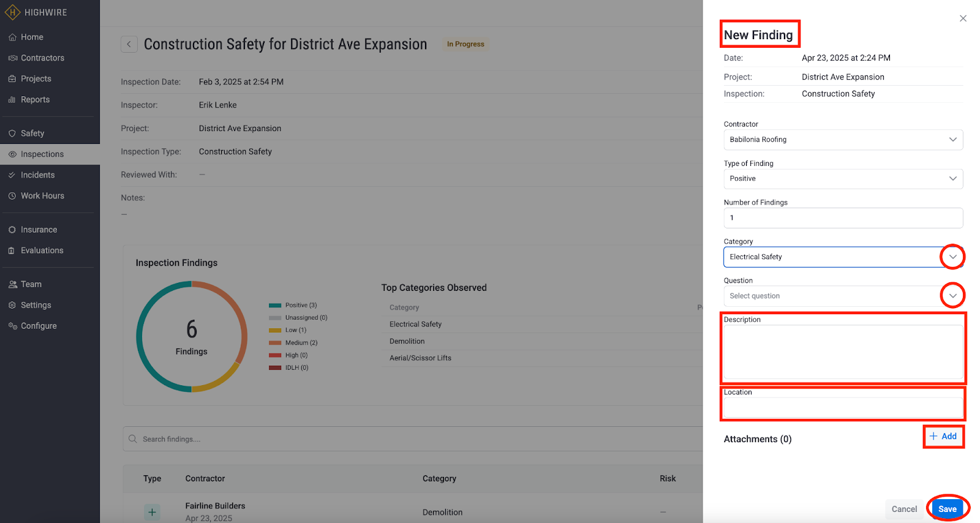Screen dimensions: 980x523
Task: Click the Reports bar chart icon
Action: pos(12,100)
